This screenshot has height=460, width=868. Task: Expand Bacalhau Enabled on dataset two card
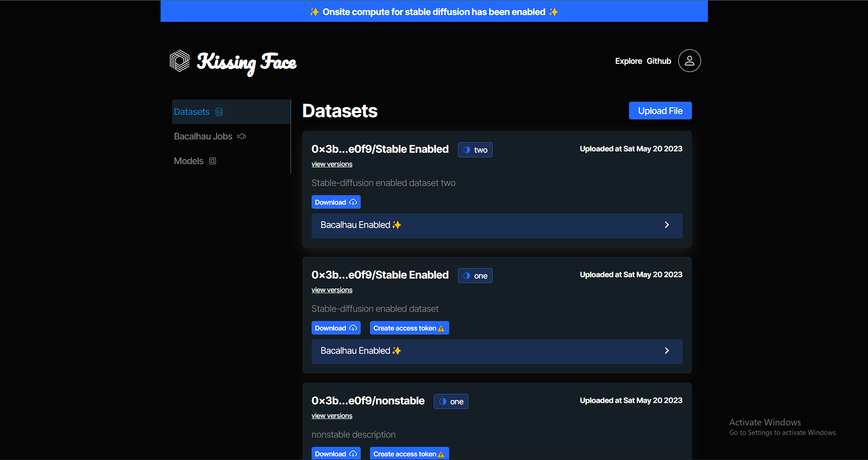497,225
